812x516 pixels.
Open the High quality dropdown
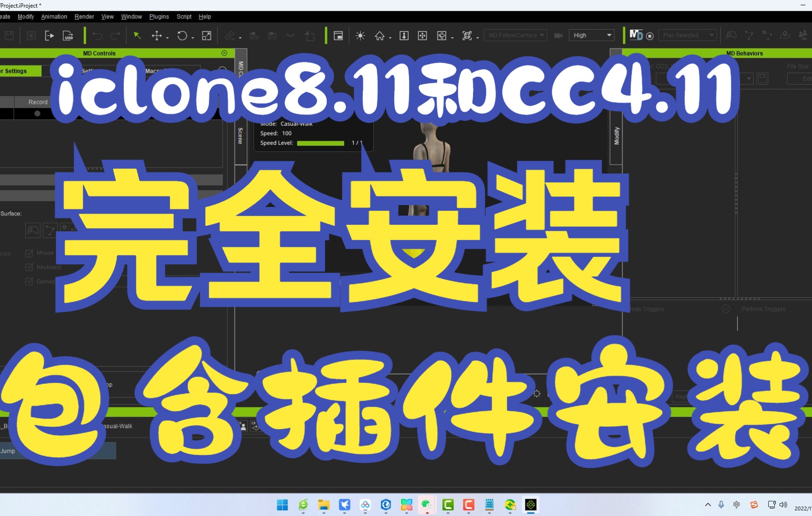[591, 35]
